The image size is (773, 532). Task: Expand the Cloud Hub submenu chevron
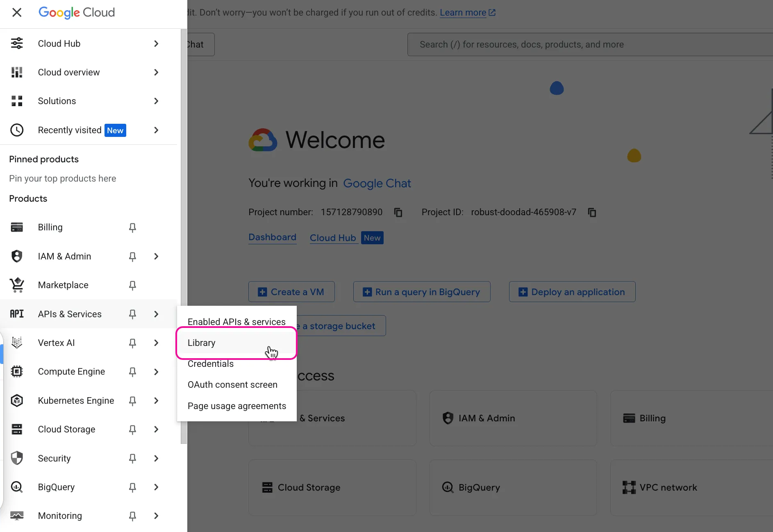click(156, 43)
